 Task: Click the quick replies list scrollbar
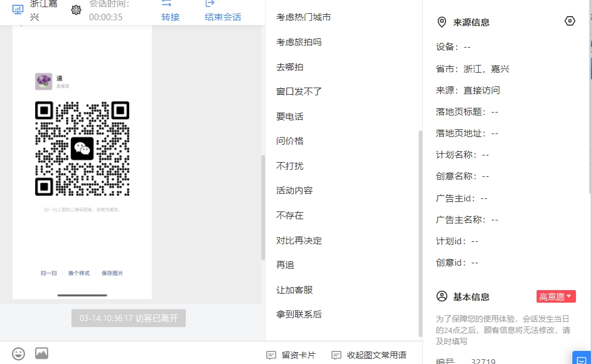pyautogui.click(x=420, y=234)
